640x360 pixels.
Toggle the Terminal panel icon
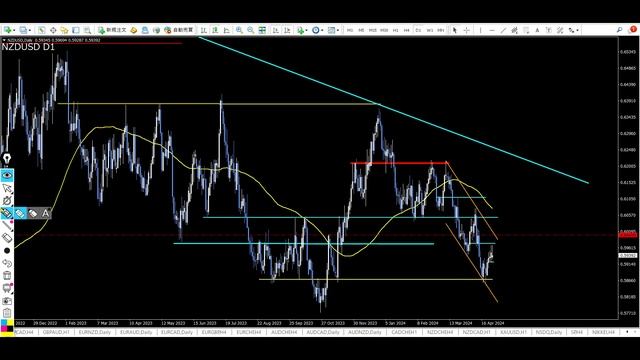(76, 30)
